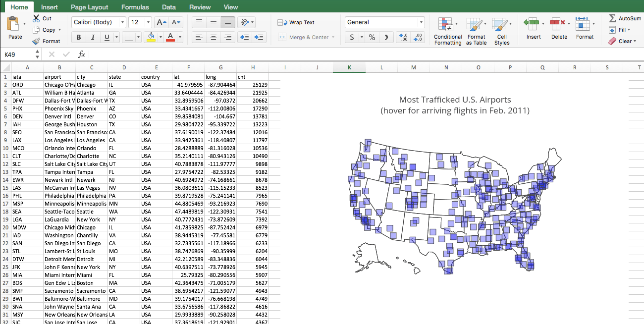Toggle Wrap Text on the cell
644x324 pixels.
pyautogui.click(x=296, y=22)
